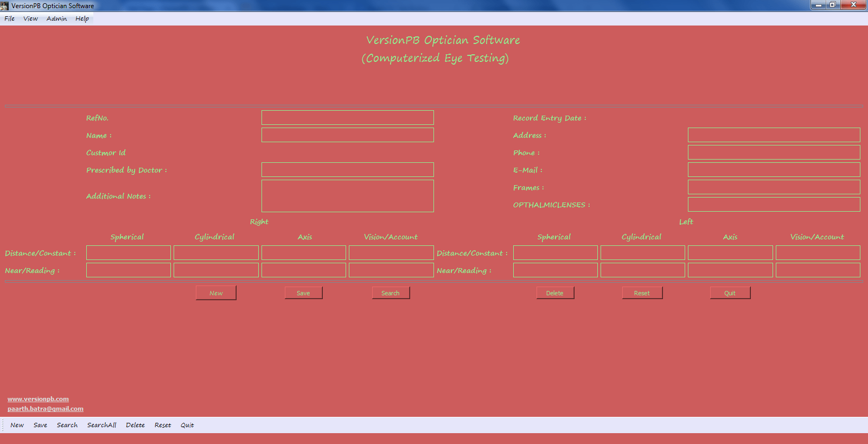This screenshot has height=444, width=868.
Task: Click the New button in the form
Action: click(x=216, y=293)
